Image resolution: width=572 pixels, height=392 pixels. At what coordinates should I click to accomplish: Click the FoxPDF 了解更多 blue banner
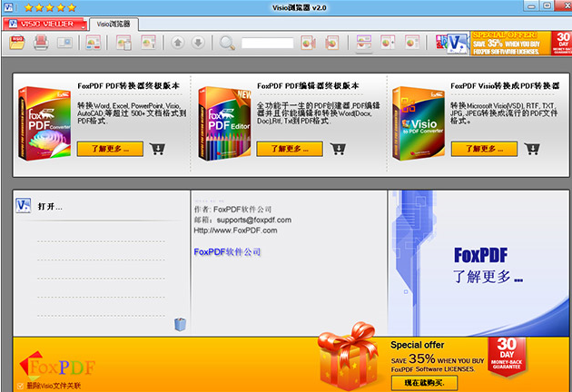[478, 263]
